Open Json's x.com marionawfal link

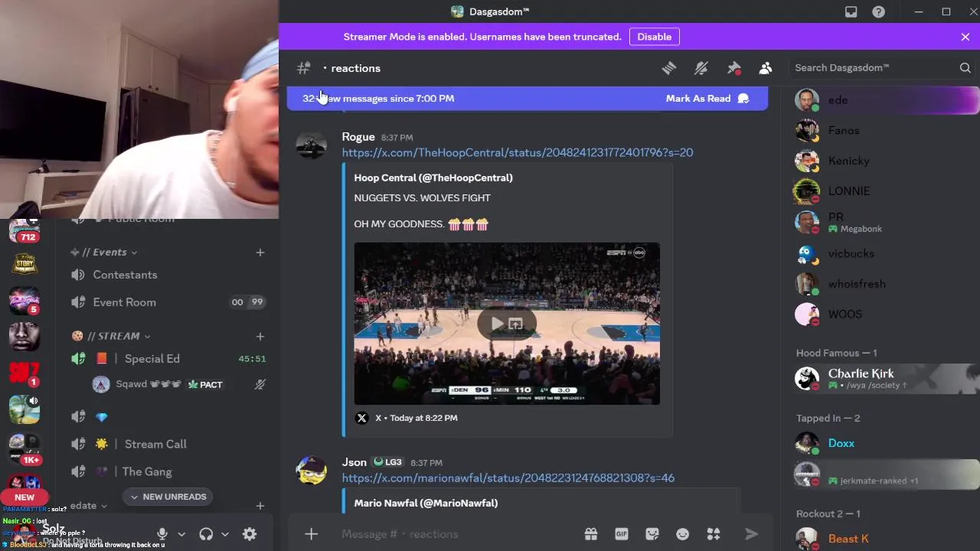pos(508,478)
